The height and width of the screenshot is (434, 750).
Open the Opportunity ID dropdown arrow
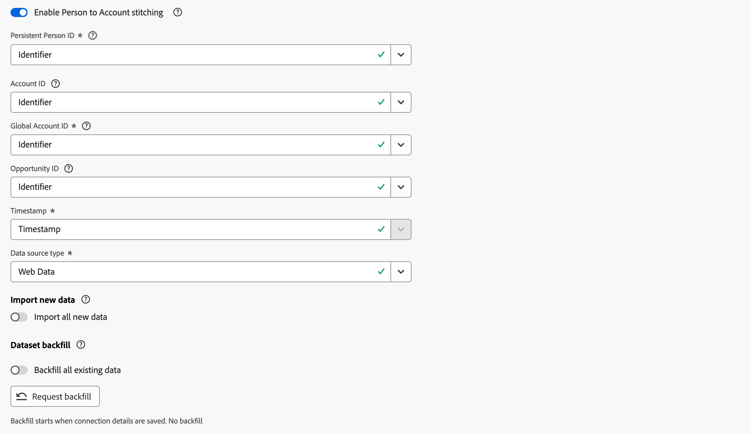401,187
